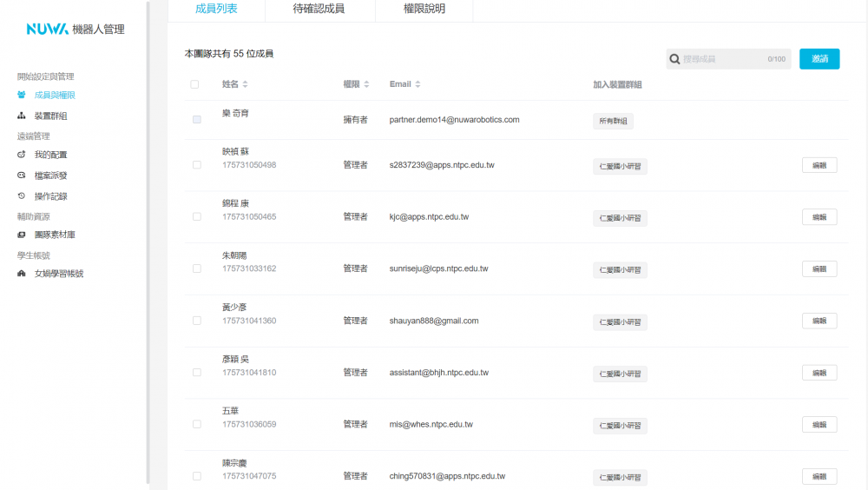
Task: Click the 檔案派發 icon in sidebar
Action: 21,175
